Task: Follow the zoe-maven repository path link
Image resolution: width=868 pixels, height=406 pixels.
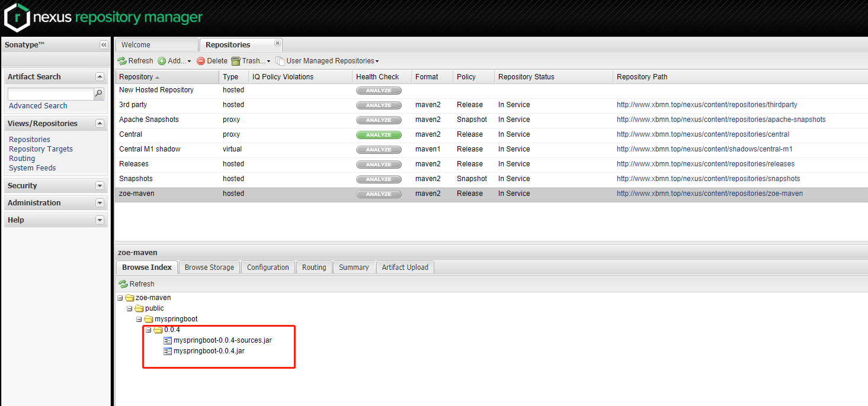Action: [710, 193]
